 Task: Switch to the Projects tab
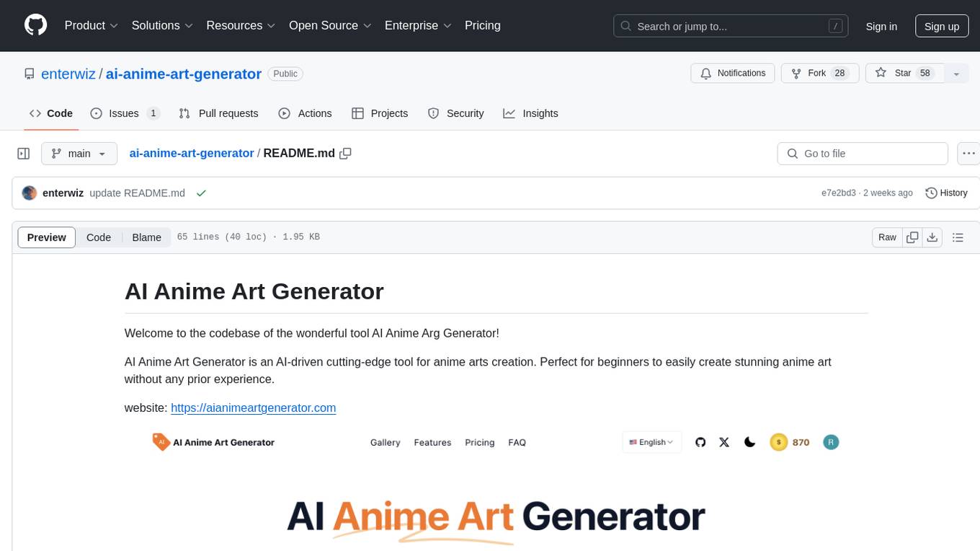click(x=380, y=113)
